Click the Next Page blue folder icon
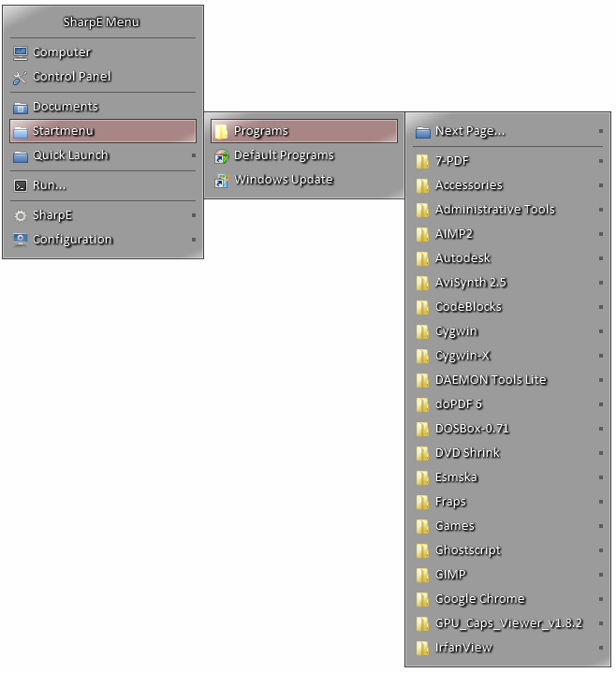The height and width of the screenshot is (673, 616). (x=423, y=132)
